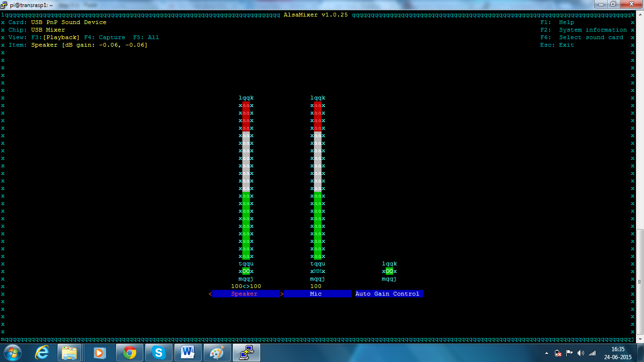Toggle the Speaker mute indicator box
This screenshot has height=362, width=644.
click(x=246, y=271)
